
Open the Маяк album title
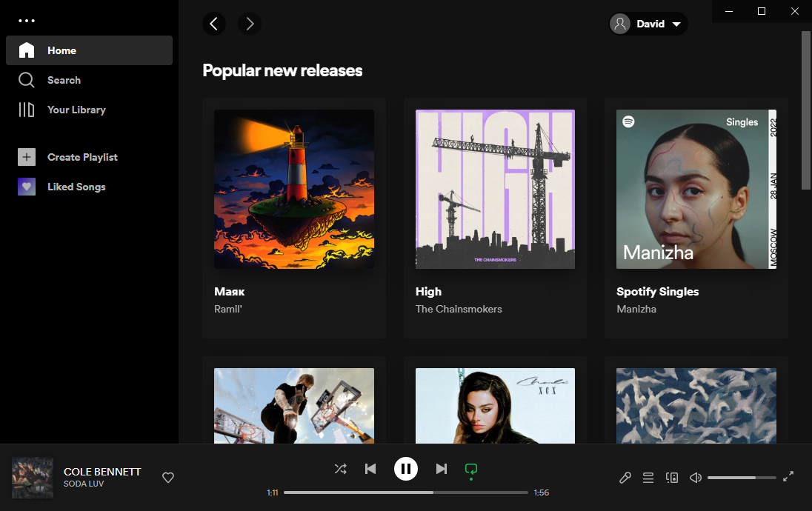point(230,292)
